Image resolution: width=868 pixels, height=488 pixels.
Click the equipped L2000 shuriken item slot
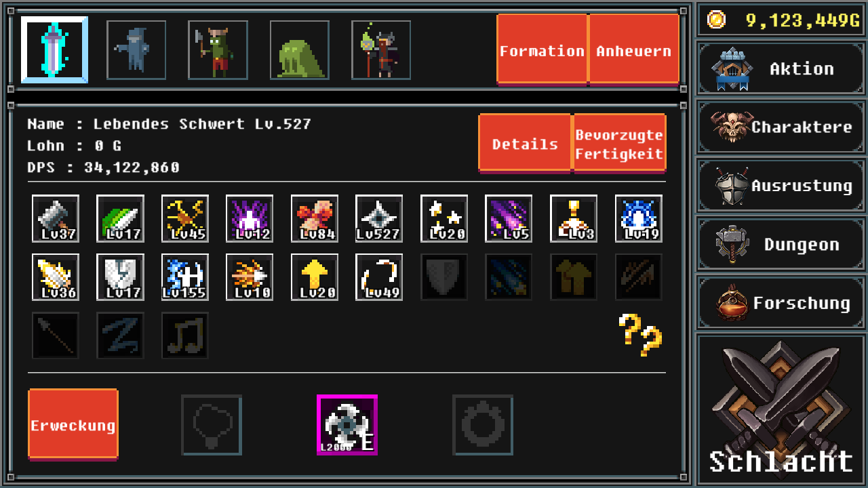347,425
